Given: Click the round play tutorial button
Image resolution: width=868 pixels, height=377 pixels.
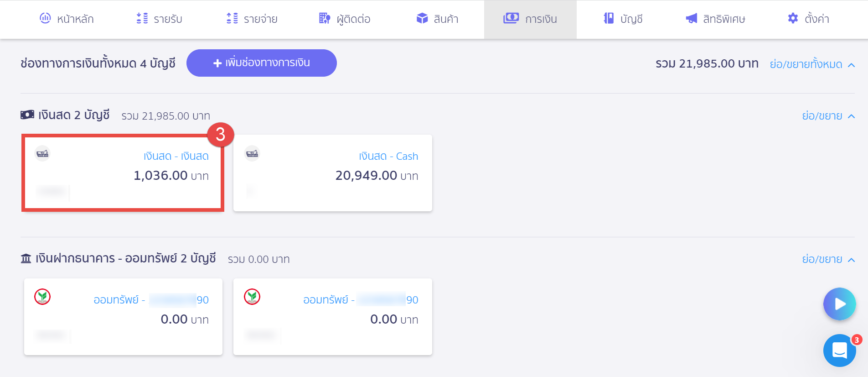Looking at the screenshot, I should click(x=839, y=304).
